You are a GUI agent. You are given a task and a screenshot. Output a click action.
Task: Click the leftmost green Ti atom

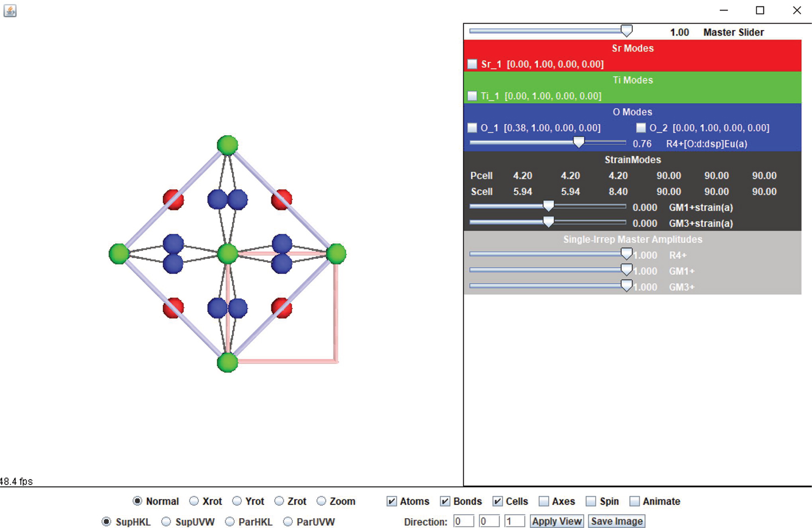pyautogui.click(x=119, y=254)
